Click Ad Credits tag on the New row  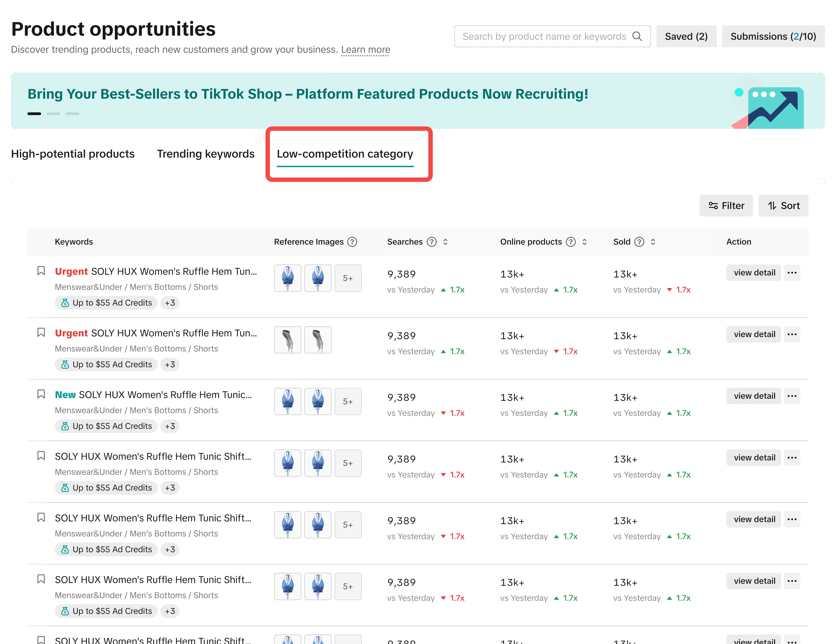pyautogui.click(x=106, y=426)
